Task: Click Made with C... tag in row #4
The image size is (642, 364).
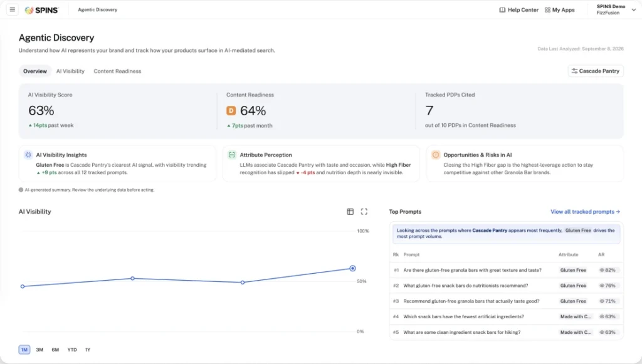Action: pos(576,316)
